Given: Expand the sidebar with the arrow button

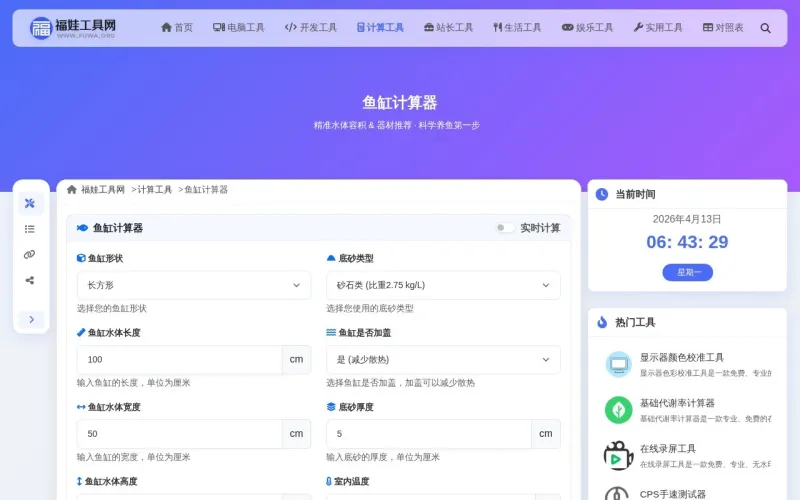Looking at the screenshot, I should (x=31, y=319).
